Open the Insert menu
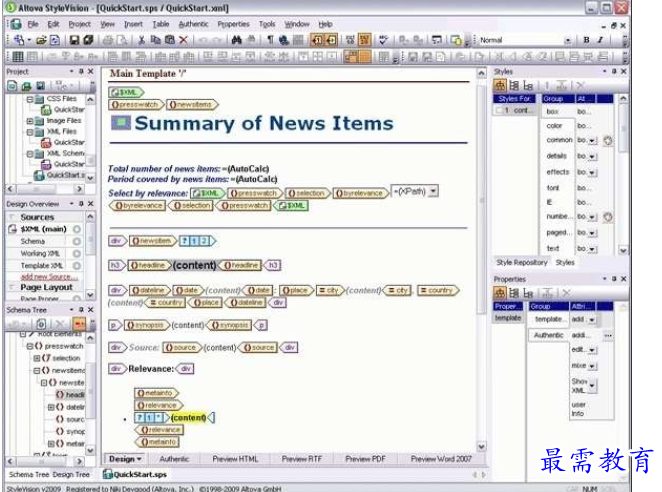 (x=133, y=24)
